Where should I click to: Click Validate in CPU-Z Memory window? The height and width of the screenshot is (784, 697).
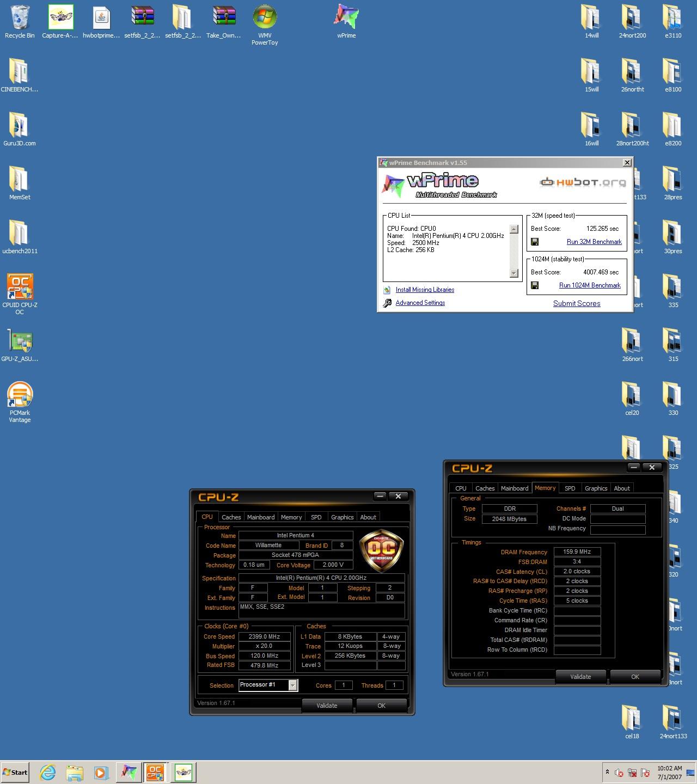(x=580, y=677)
